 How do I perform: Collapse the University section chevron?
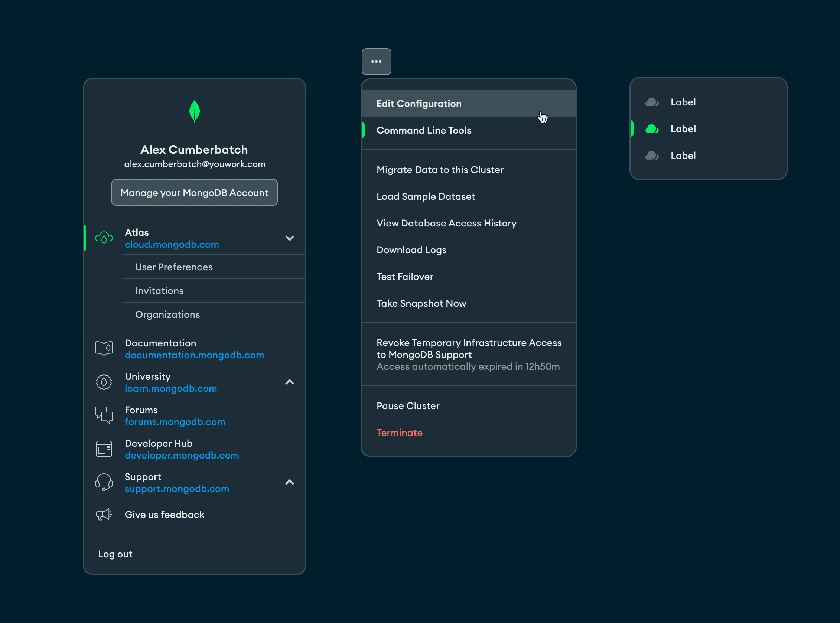pos(290,382)
